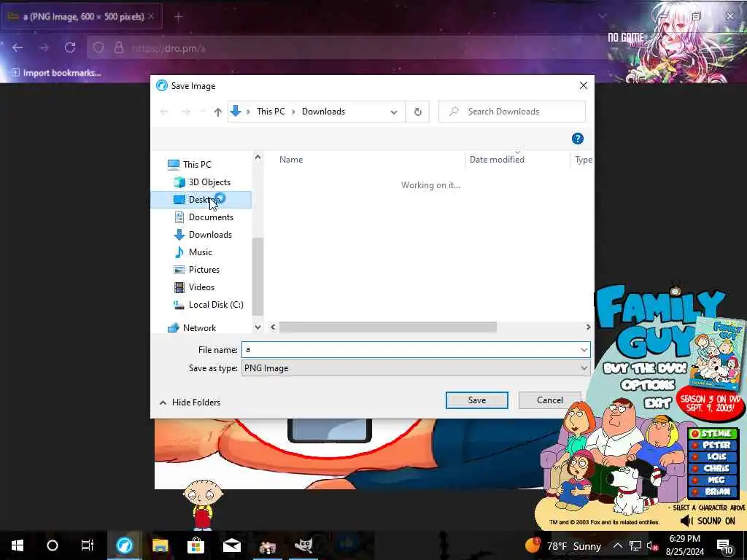Show hidden system tray icons
Viewport: 747px width, 560px height.
617,545
